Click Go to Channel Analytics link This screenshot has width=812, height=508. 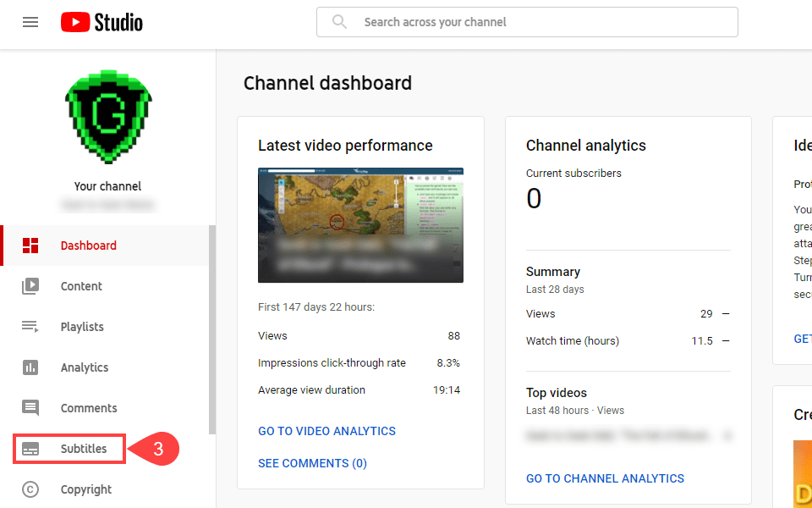(605, 478)
